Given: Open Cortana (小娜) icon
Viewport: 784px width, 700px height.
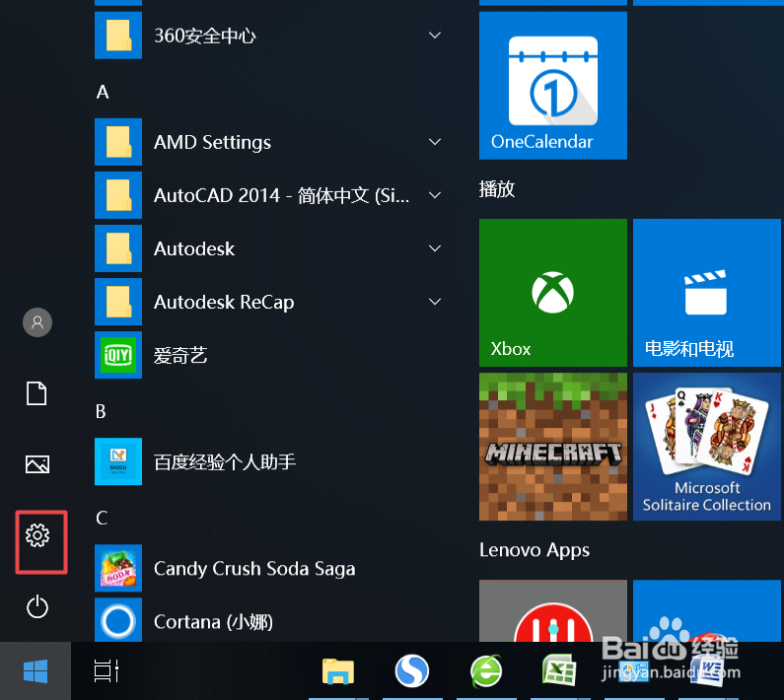Looking at the screenshot, I should (118, 620).
